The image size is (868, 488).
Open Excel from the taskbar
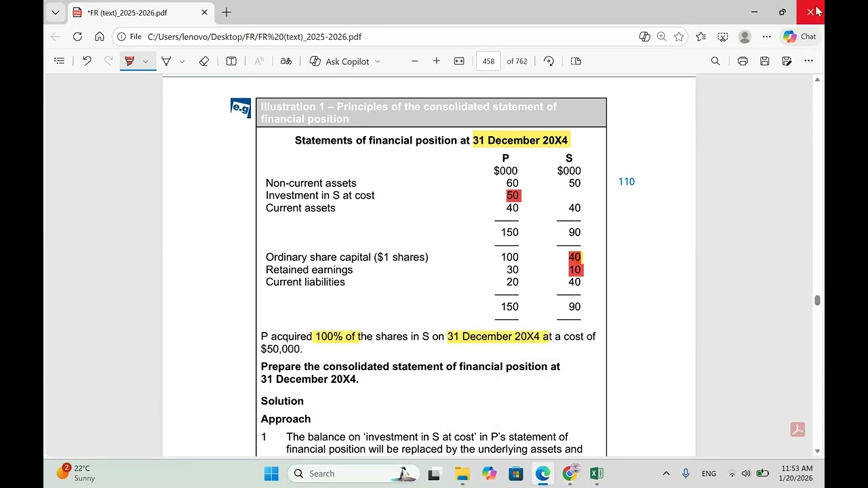click(597, 473)
